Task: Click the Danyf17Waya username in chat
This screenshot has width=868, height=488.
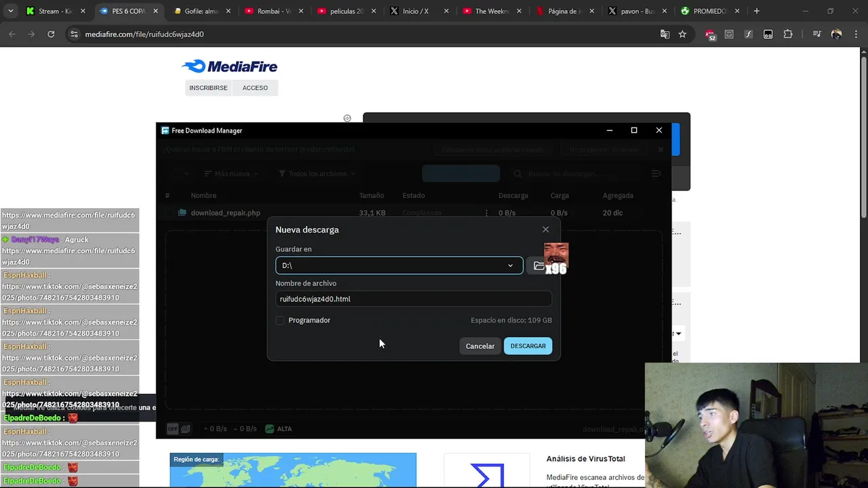Action: click(x=35, y=239)
